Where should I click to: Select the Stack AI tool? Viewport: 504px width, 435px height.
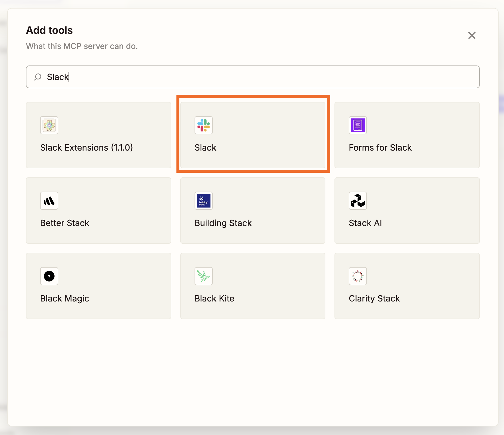407,211
